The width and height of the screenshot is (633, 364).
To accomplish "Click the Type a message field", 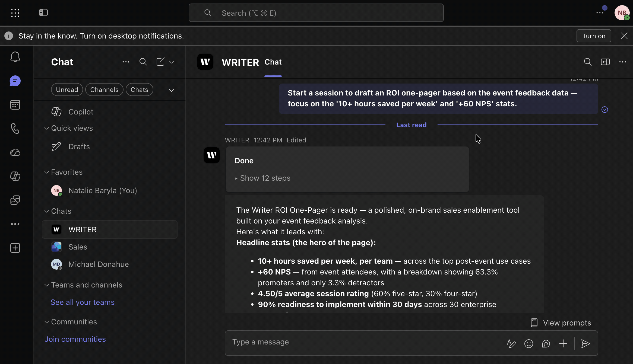I will pos(364,342).
